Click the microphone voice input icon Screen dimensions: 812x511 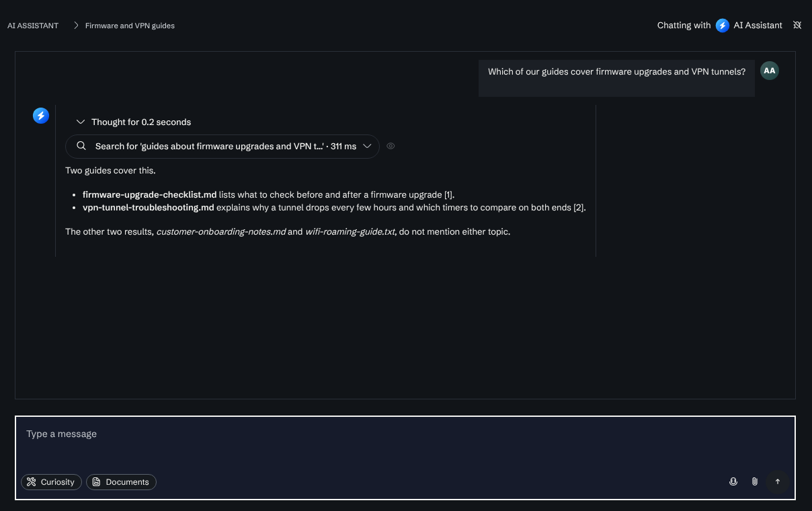pos(733,481)
